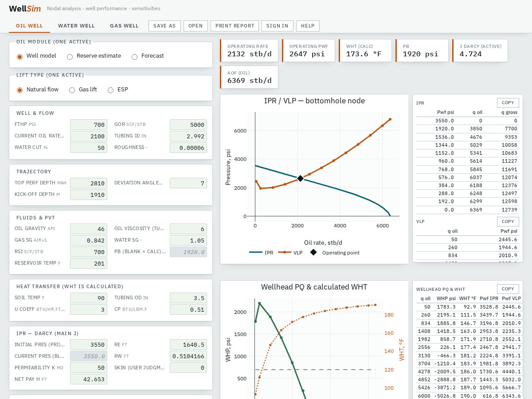Image resolution: width=532 pixels, height=399 pixels.
Task: Click the GOR scf/stb field
Action: click(x=188, y=125)
